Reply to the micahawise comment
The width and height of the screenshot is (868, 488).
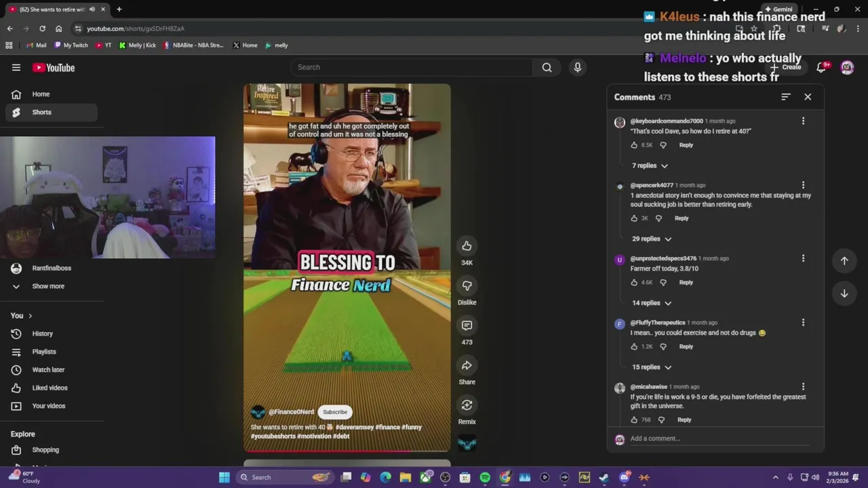[x=684, y=420]
